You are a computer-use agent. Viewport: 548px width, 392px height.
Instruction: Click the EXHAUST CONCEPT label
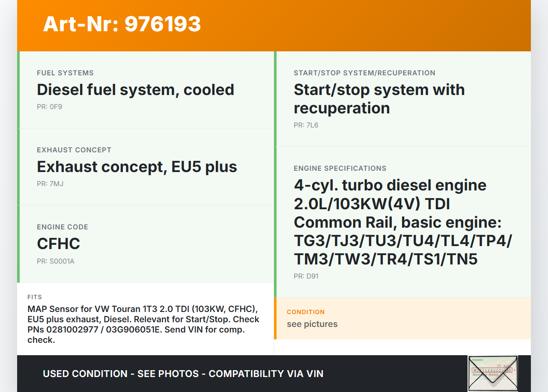74,150
